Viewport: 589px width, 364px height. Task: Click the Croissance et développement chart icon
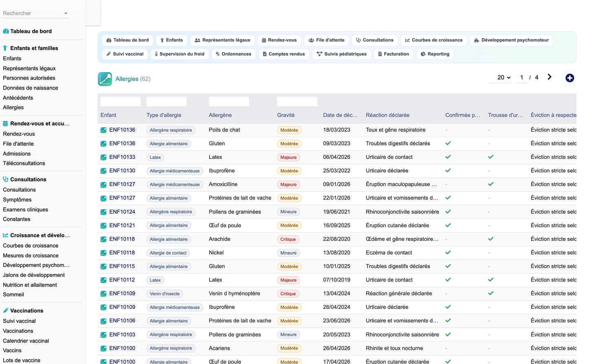point(6,235)
